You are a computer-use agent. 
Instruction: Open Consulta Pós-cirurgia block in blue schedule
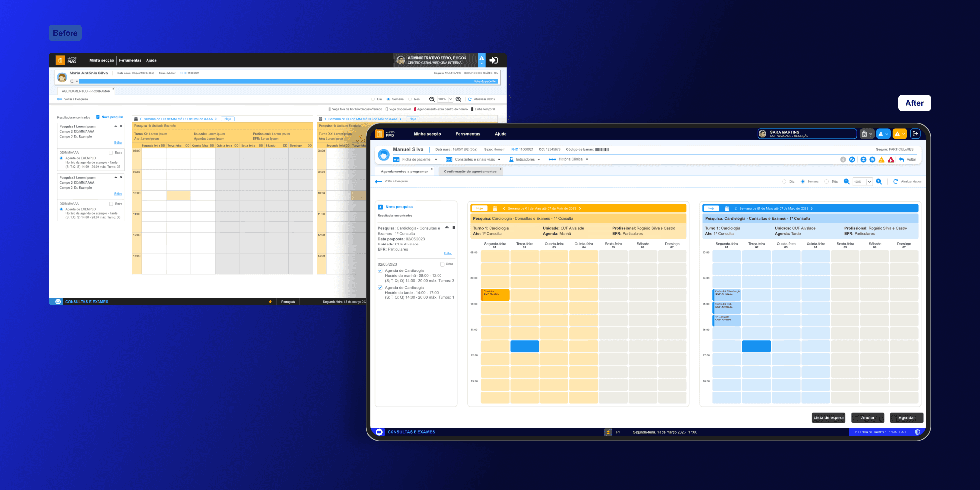tap(727, 294)
